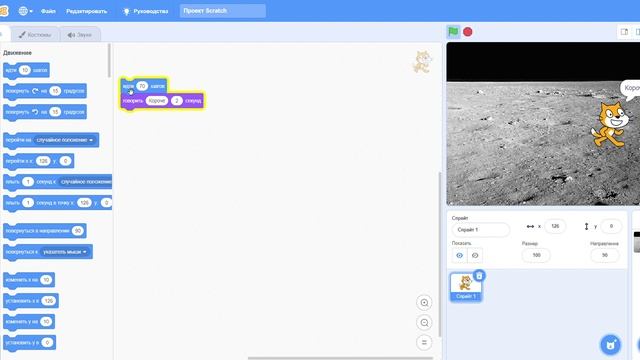Edit the 'Короче' text in говорить block
Screen dimensions: 640x360
click(x=157, y=100)
